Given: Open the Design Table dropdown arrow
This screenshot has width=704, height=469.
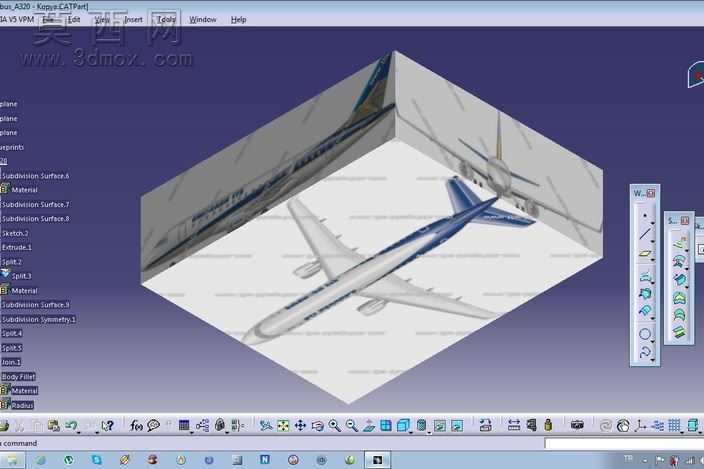Looking at the screenshot, I should coord(191,431).
